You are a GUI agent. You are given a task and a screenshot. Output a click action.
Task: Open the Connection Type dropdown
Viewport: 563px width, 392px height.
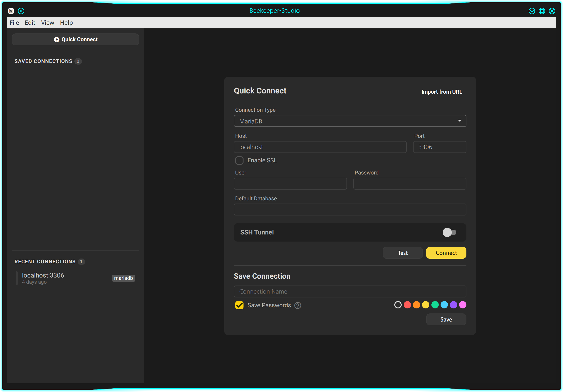pos(350,121)
